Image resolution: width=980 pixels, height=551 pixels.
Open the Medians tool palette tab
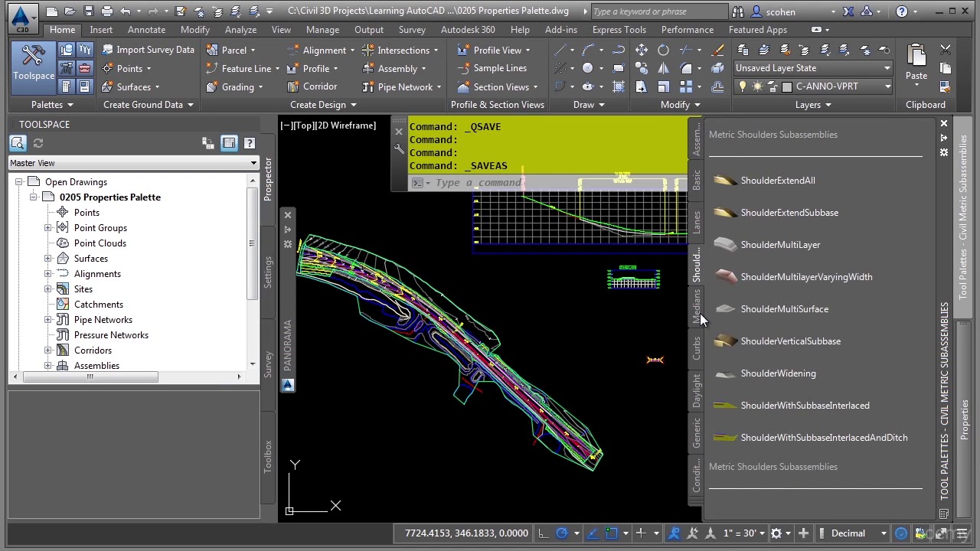(696, 306)
